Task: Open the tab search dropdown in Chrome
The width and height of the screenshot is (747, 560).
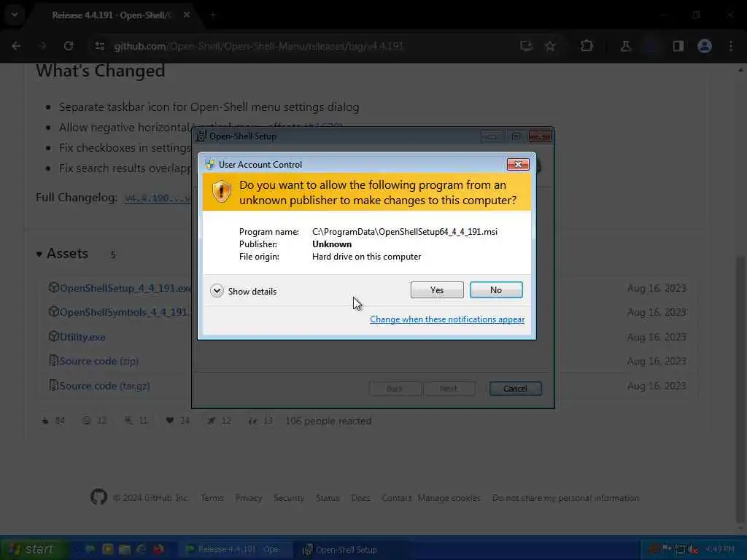Action: (x=15, y=15)
